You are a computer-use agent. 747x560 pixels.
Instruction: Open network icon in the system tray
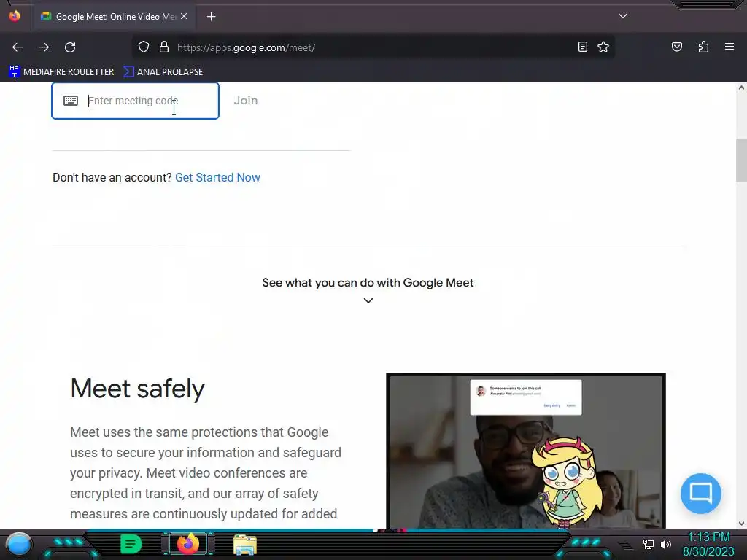[649, 544]
